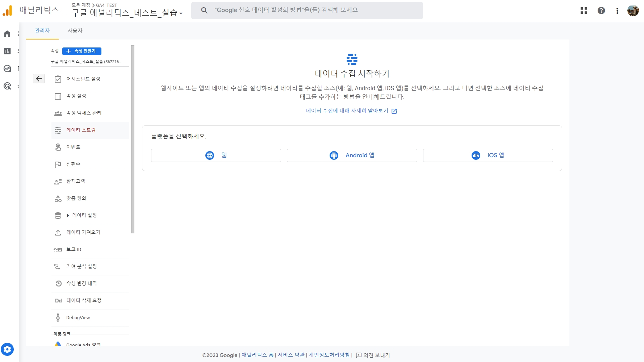644x362 pixels.
Task: Switch to the 사용자 tab
Action: coord(75,31)
